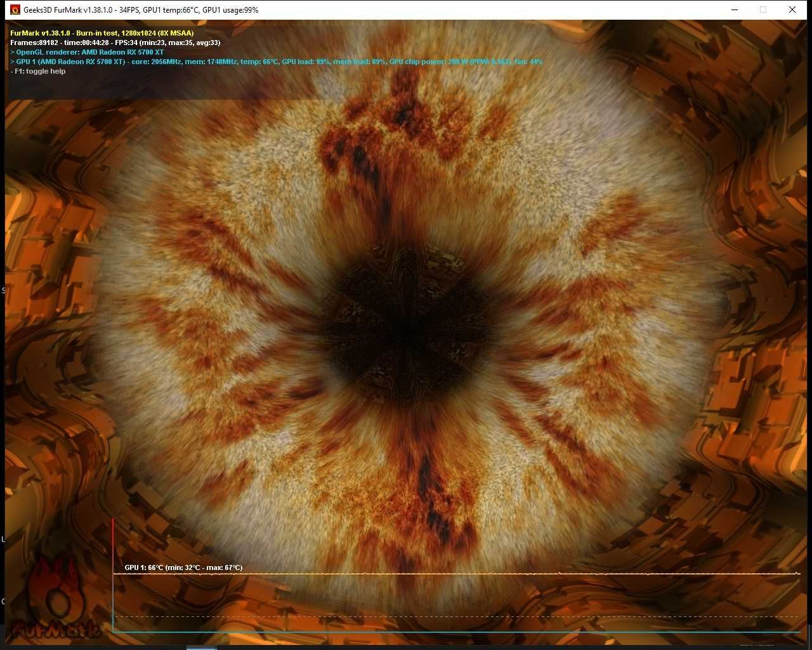Click the 'OpenGL renderer: AMD Radeon RX 5700 XT' line
Image resolution: width=812 pixels, height=650 pixels.
coord(87,52)
